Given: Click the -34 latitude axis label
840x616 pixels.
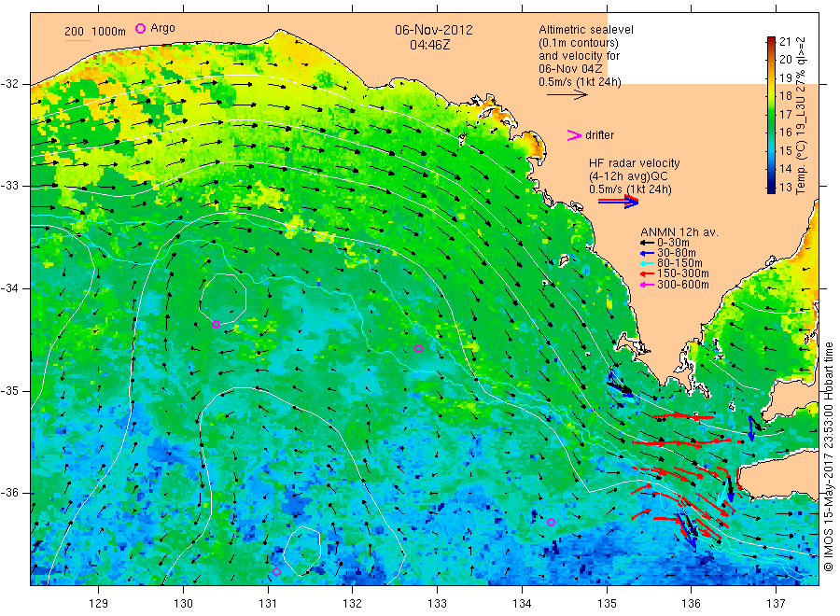Looking at the screenshot, I should tap(9, 288).
